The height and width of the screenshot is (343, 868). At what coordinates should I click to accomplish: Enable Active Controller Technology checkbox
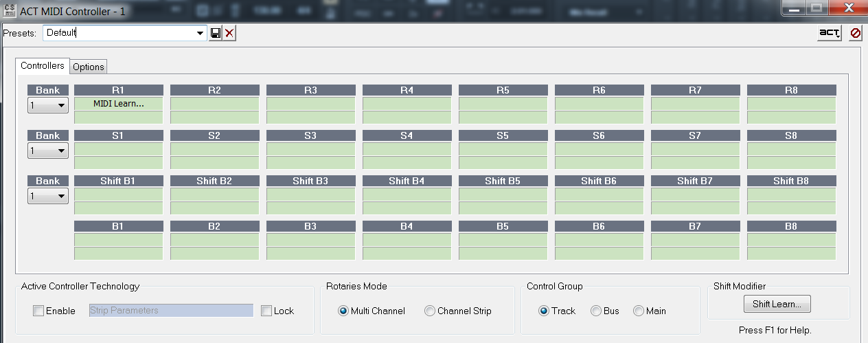38,311
